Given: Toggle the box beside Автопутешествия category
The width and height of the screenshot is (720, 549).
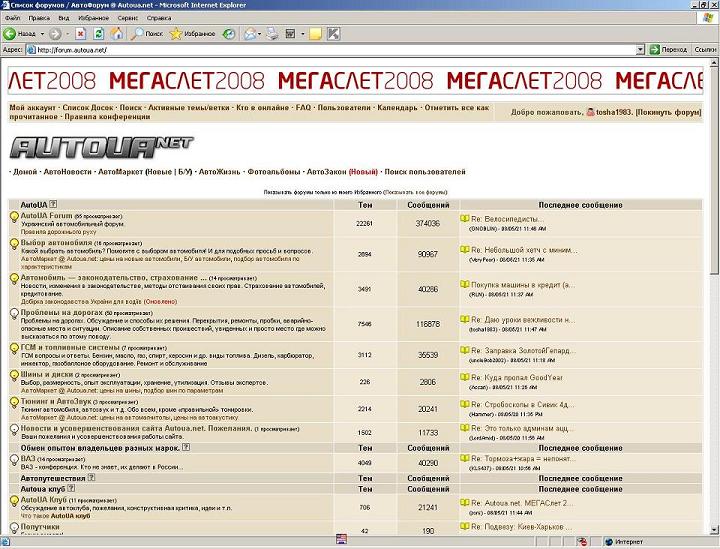Looking at the screenshot, I should (x=91, y=479).
